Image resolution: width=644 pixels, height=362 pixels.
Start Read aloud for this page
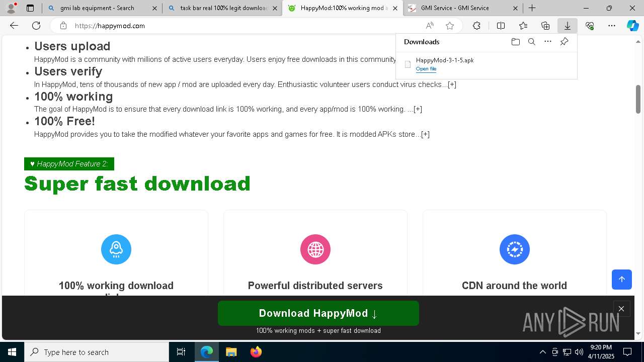click(x=430, y=26)
